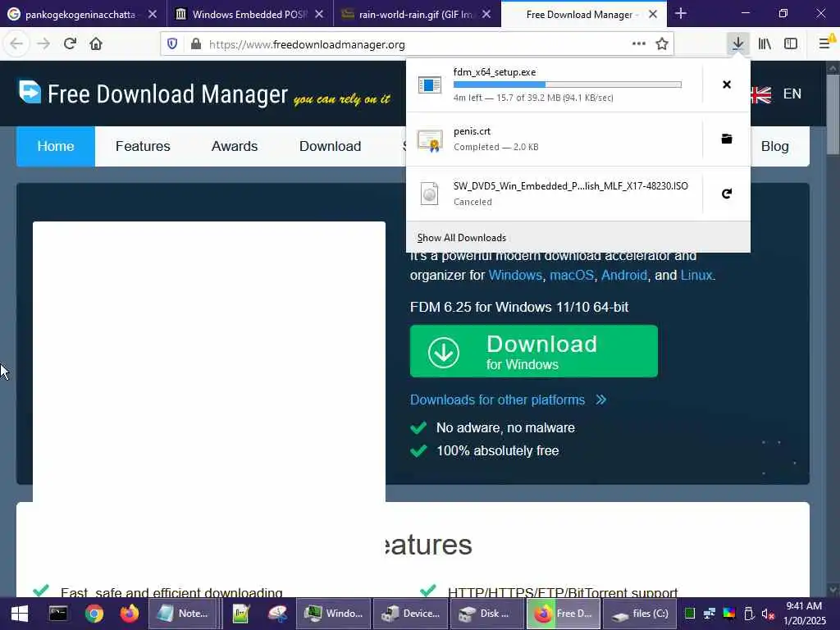The image size is (840, 630).
Task: Switch to files (C:) taskbar window
Action: 640,614
